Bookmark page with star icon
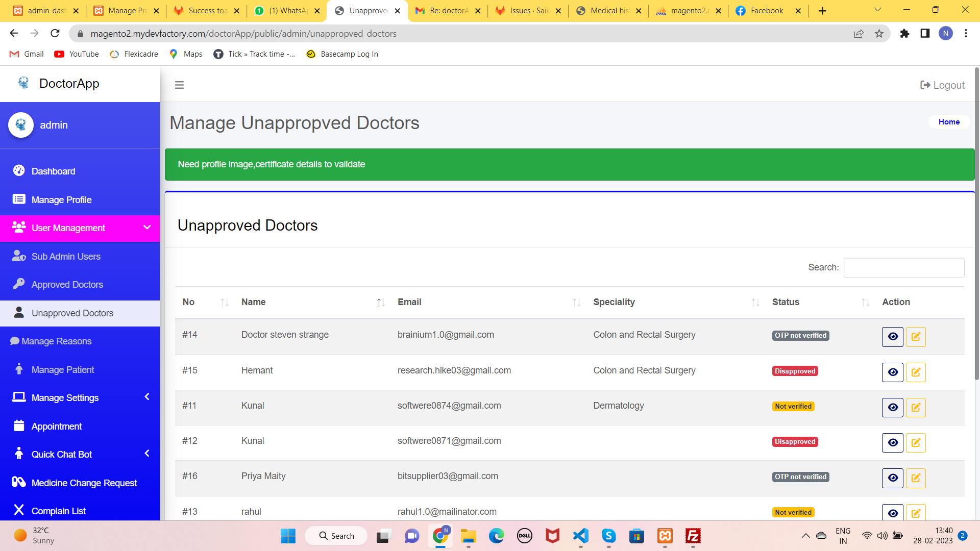Screen dimensions: 980x551 click(x=879, y=34)
